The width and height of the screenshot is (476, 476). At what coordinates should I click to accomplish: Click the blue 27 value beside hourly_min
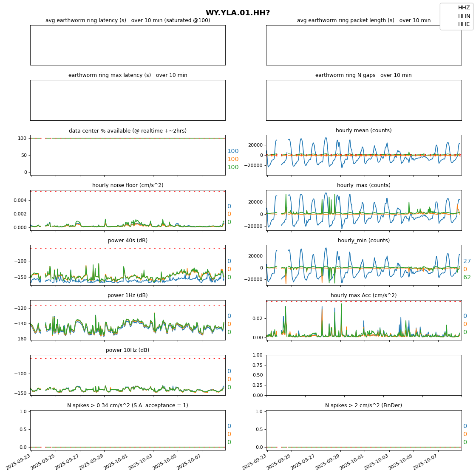click(x=467, y=261)
